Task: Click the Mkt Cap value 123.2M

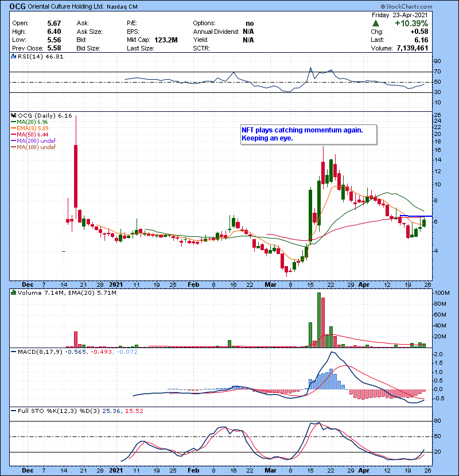Action: coord(166,40)
